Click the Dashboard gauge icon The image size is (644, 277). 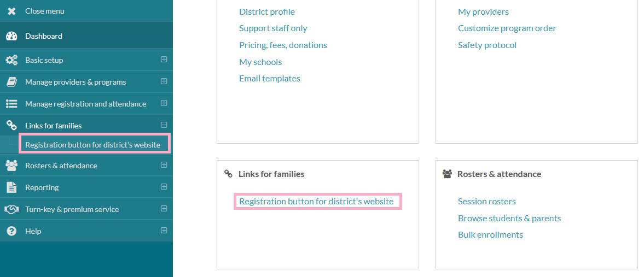click(11, 36)
